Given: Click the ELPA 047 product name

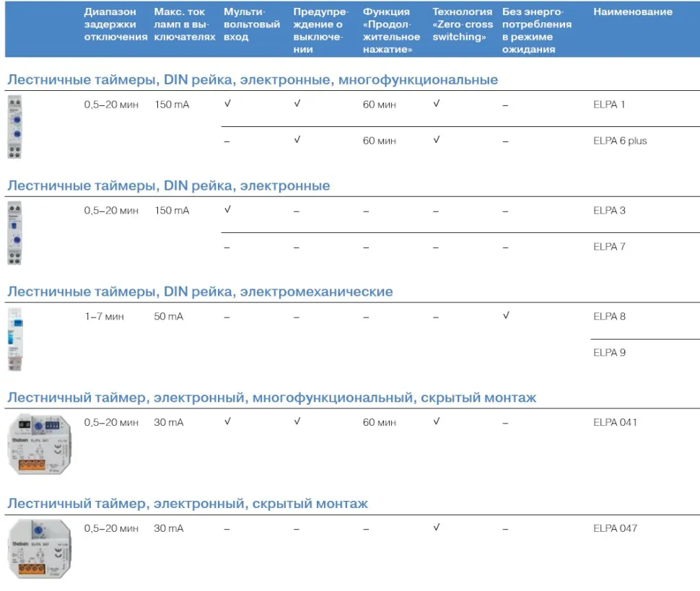Looking at the screenshot, I should (x=615, y=528).
